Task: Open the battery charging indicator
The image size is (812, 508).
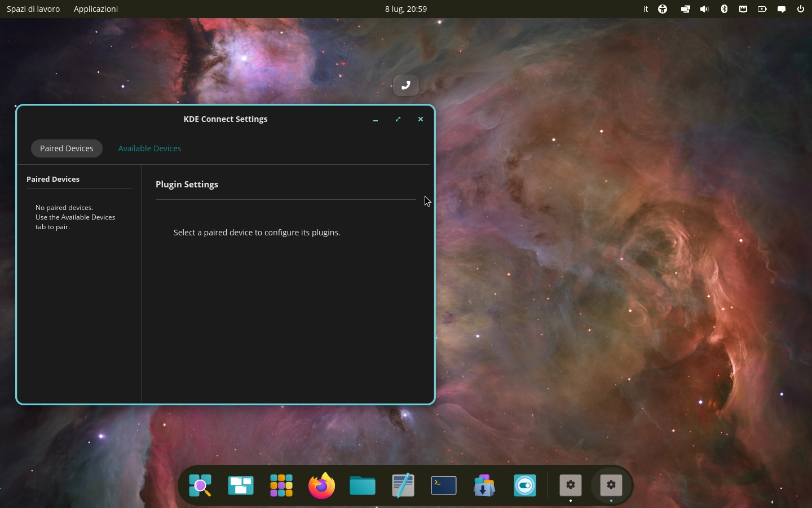Action: 762,9
